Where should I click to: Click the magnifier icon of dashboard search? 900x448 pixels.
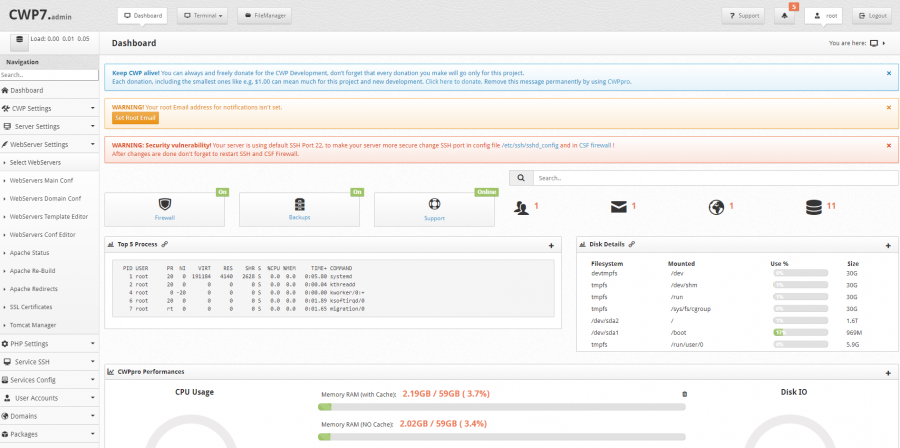tap(521, 178)
